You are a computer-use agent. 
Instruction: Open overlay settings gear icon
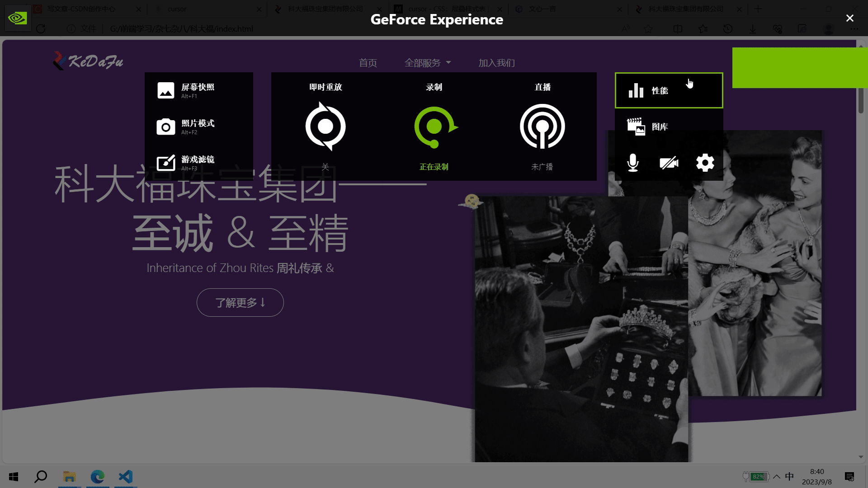705,163
